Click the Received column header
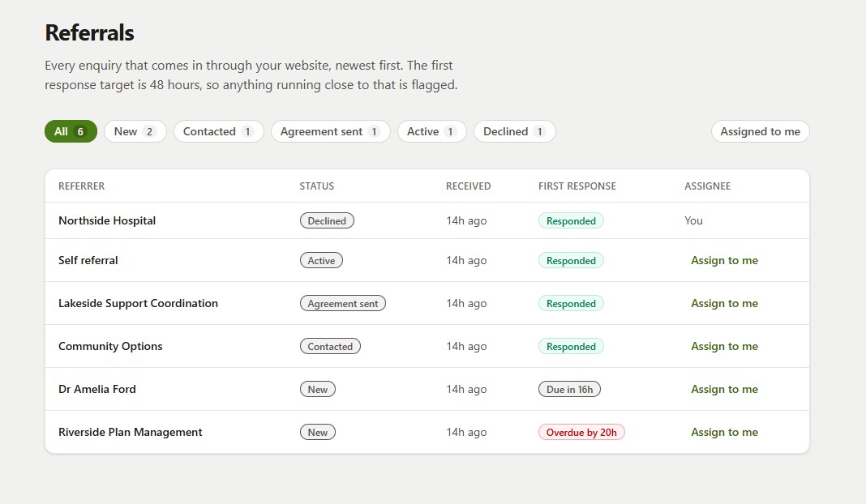Image resolution: width=866 pixels, height=504 pixels. (469, 186)
